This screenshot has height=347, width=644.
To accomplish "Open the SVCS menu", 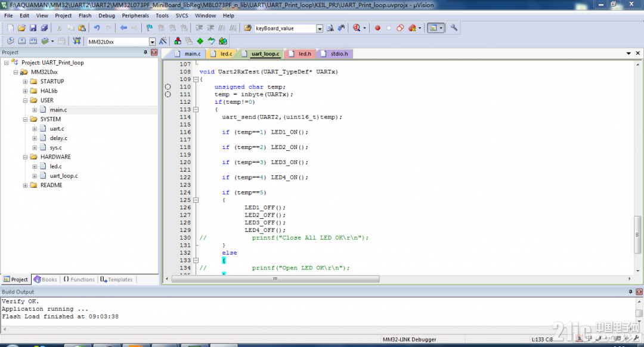I will tap(181, 16).
